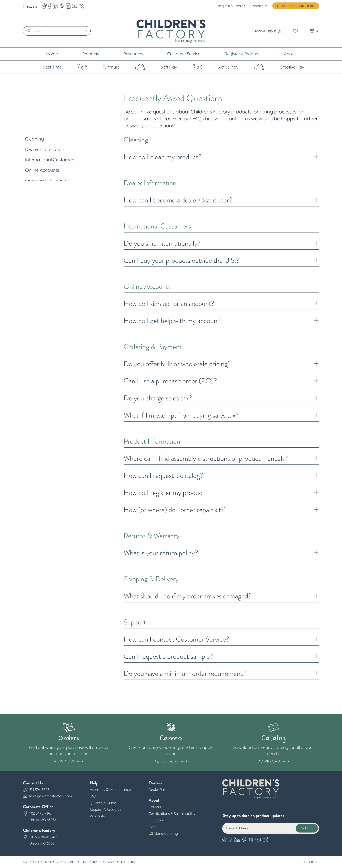The height and width of the screenshot is (868, 342).
Task: Open the header Pinterest icon
Action: [62, 6]
